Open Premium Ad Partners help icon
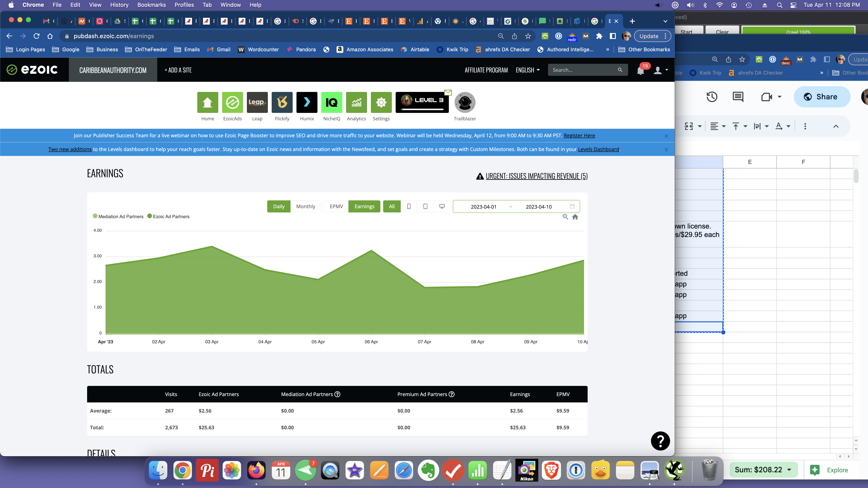The image size is (868, 488). click(x=452, y=394)
